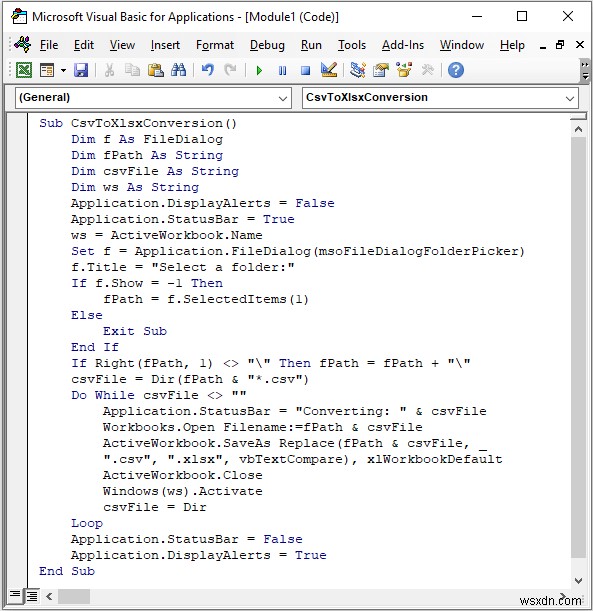
Task: Expand the (General) object dropdown
Action: pyautogui.click(x=283, y=98)
